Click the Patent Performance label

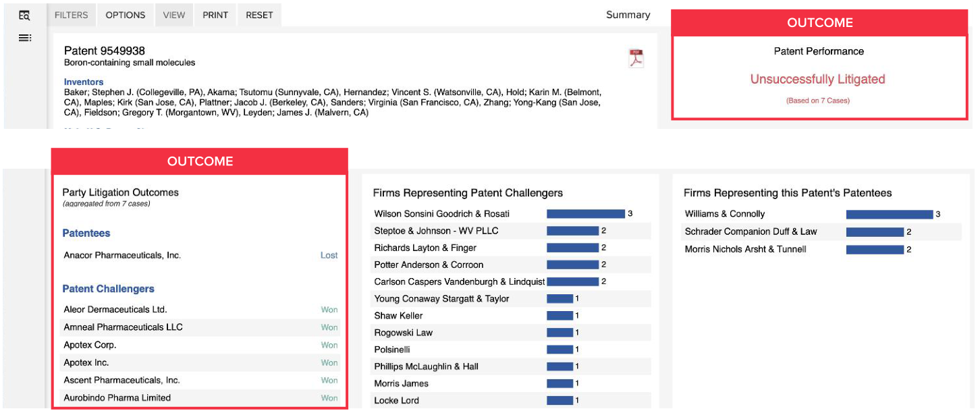819,51
